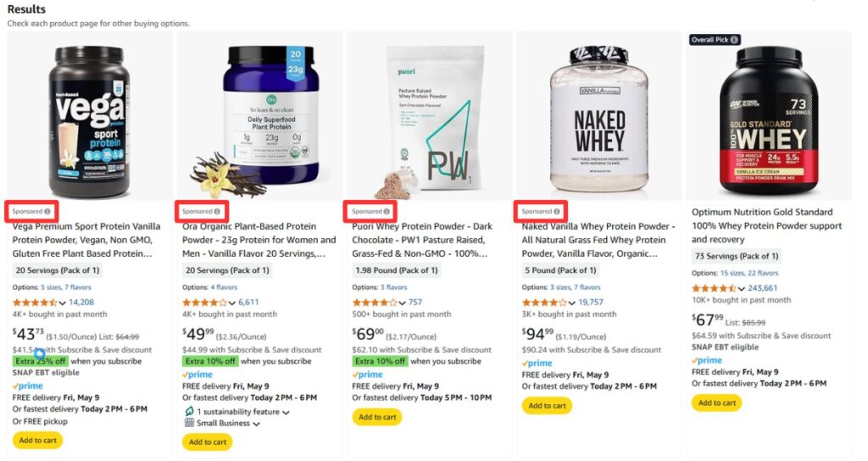Image resolution: width=868 pixels, height=461 pixels.
Task: Click the Sponsored info icon under Puori product
Action: [x=387, y=211]
